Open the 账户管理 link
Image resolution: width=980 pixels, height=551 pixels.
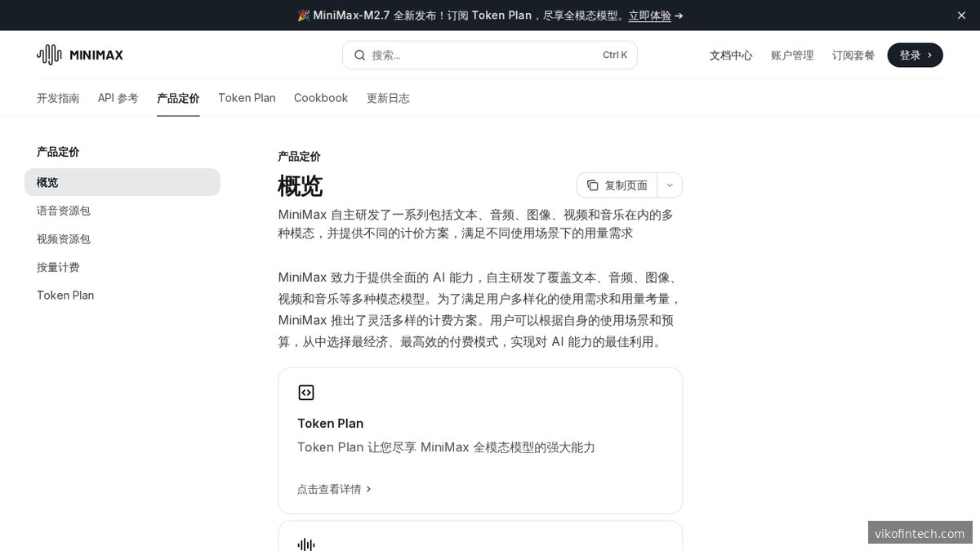pos(792,56)
